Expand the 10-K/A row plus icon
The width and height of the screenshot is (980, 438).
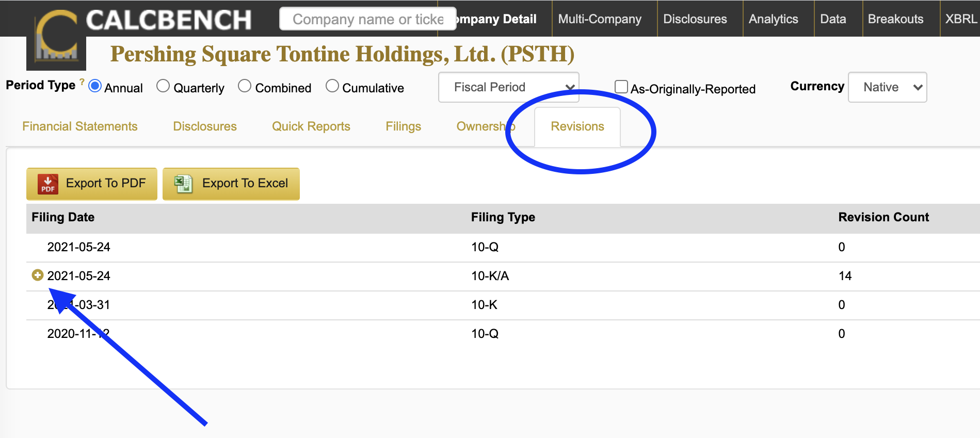point(38,275)
